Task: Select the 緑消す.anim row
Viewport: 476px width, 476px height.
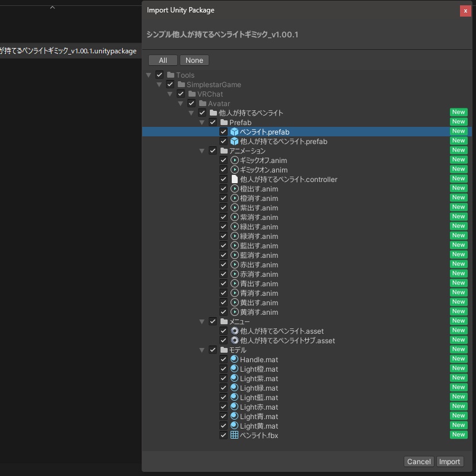Action: (306, 236)
